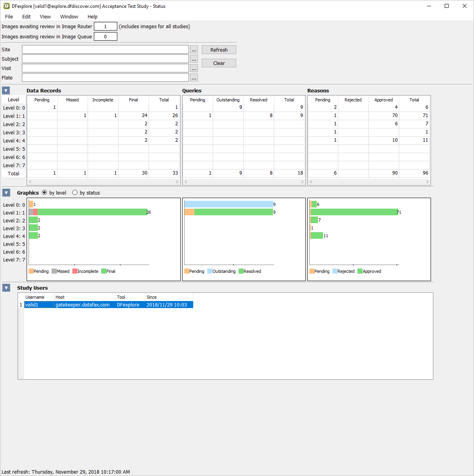Image resolution: width=474 pixels, height=476 pixels.
Task: Select the 'by status' radio button
Action: tap(75, 193)
